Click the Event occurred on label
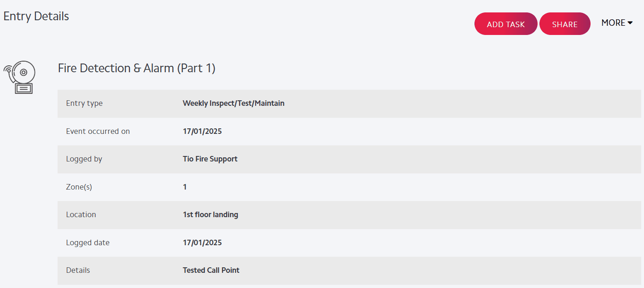Viewport: 644px width, 288px height. (98, 131)
